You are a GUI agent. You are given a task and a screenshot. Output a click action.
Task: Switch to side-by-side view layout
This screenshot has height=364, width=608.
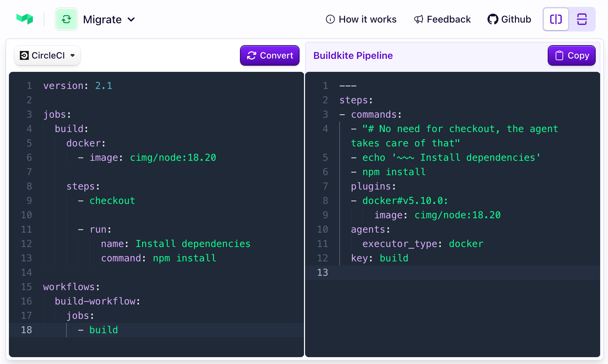(556, 19)
